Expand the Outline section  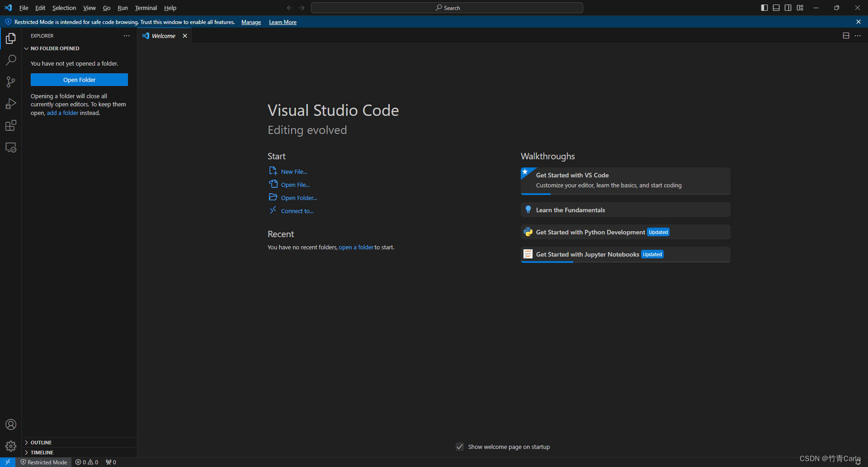coord(79,443)
